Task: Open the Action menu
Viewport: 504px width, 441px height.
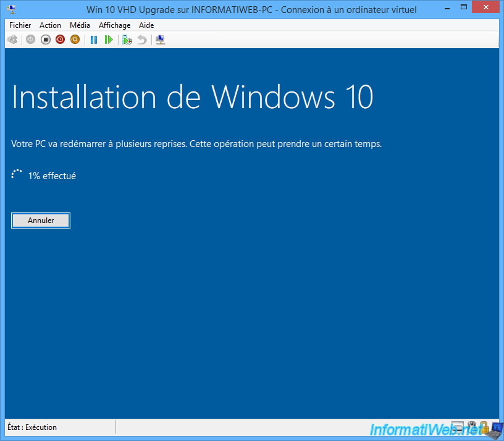Action: coord(50,25)
